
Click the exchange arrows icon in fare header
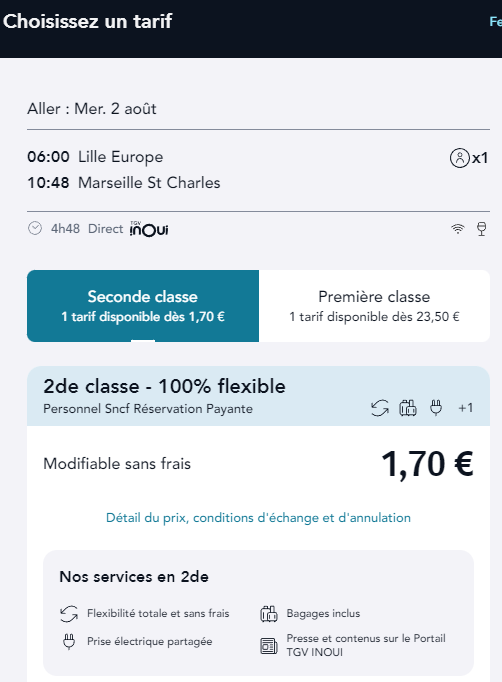click(380, 408)
